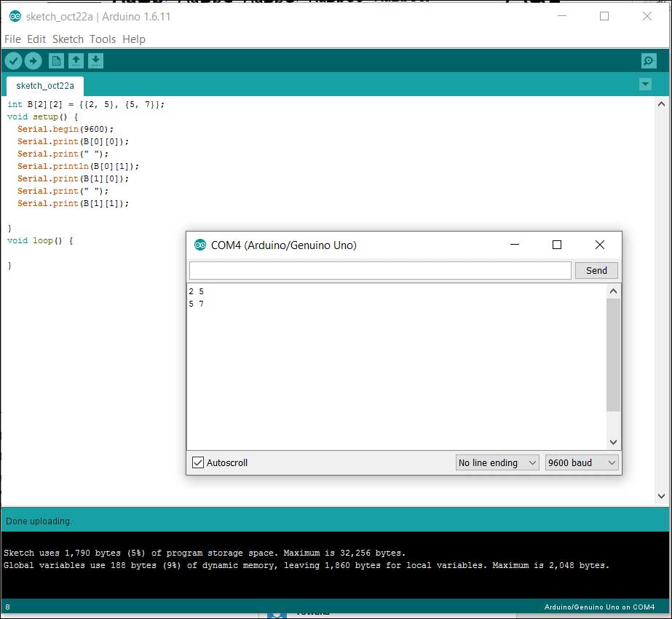Image resolution: width=672 pixels, height=619 pixels.
Task: Click the Send button
Action: (596, 271)
